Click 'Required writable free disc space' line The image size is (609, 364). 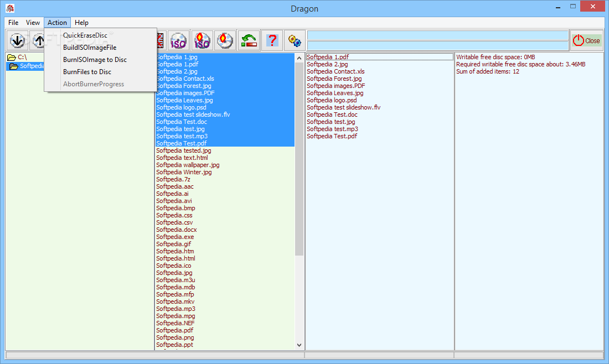point(521,64)
